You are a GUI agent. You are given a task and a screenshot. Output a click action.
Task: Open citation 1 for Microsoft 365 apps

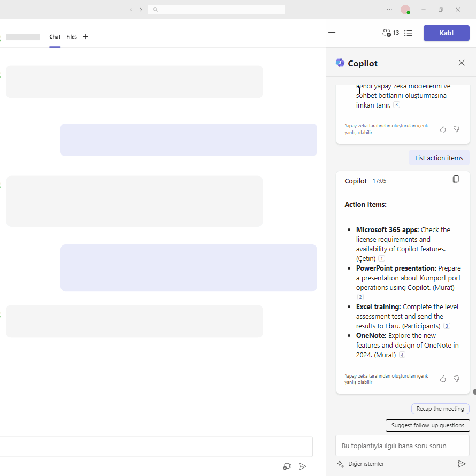coord(381,259)
